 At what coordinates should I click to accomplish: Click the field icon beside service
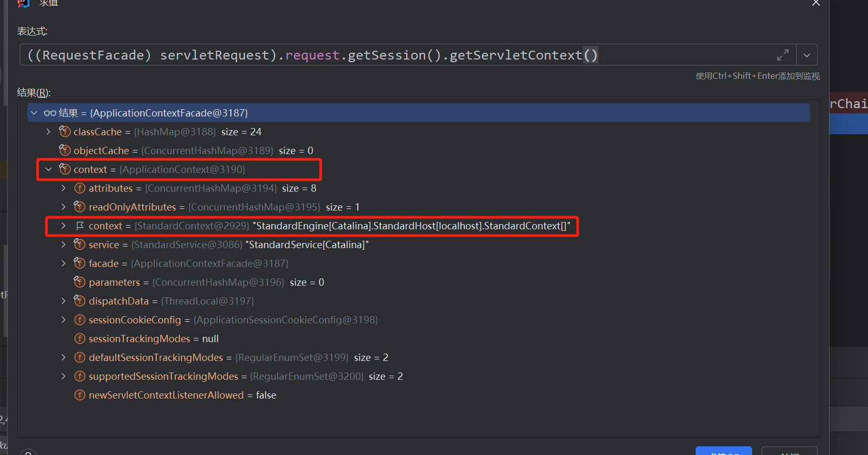(79, 244)
